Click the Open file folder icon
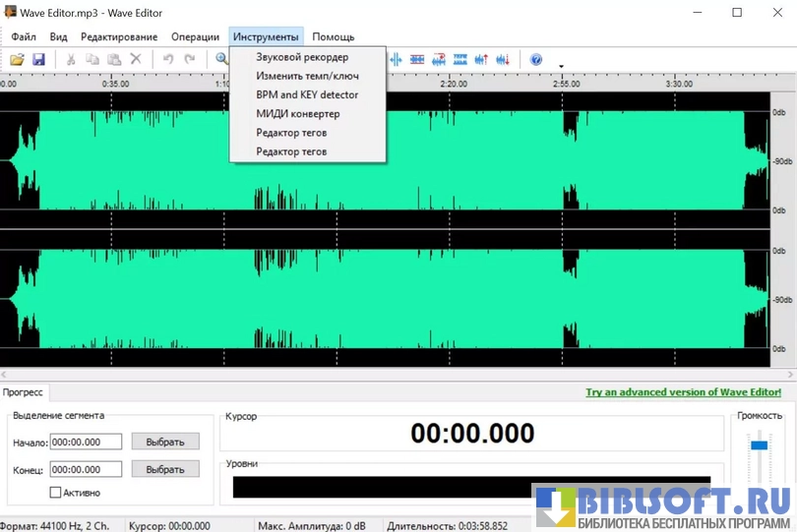 [x=17, y=59]
